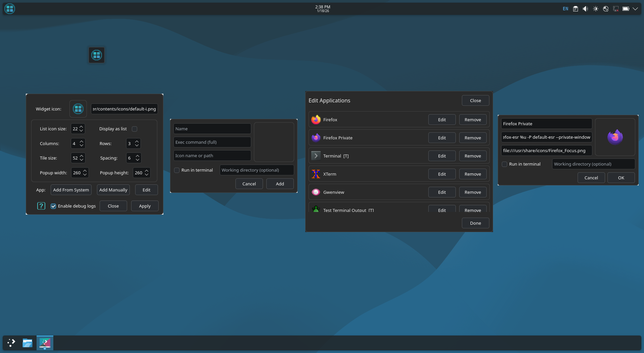
Task: Click the Firefox Focus icon preview
Action: coord(615,137)
